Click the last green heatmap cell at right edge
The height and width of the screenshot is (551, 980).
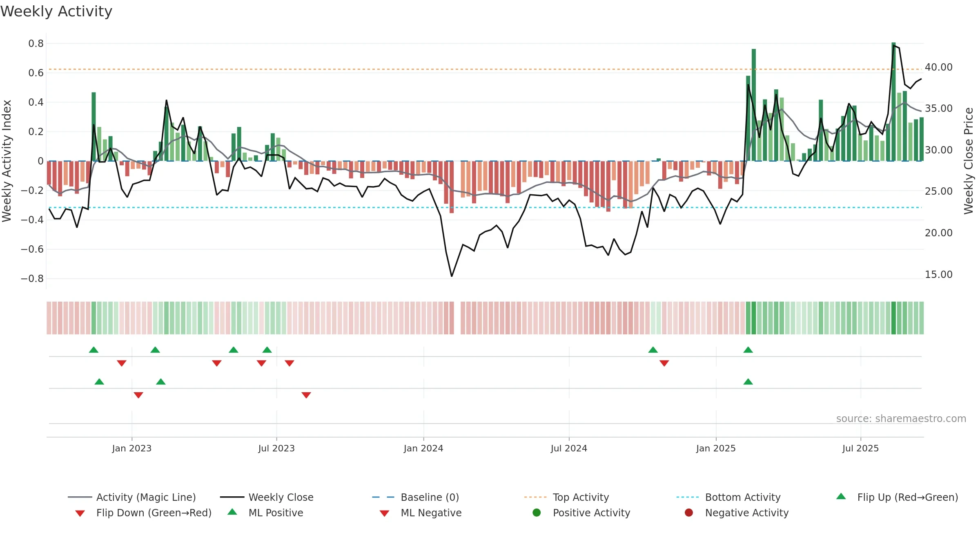click(922, 318)
